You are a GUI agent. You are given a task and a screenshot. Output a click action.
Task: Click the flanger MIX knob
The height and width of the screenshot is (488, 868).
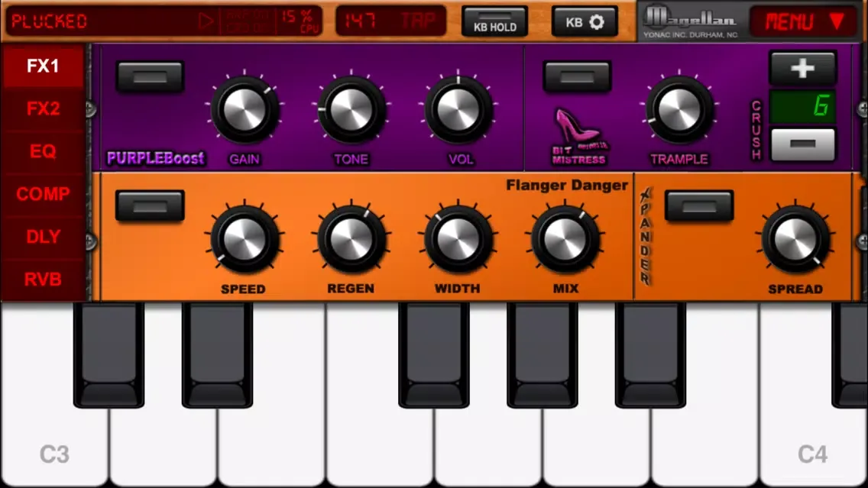point(565,239)
